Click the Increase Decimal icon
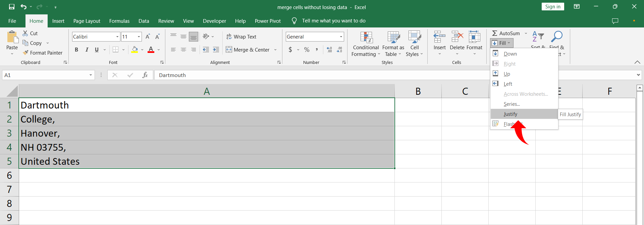The width and height of the screenshot is (644, 225). click(329, 50)
